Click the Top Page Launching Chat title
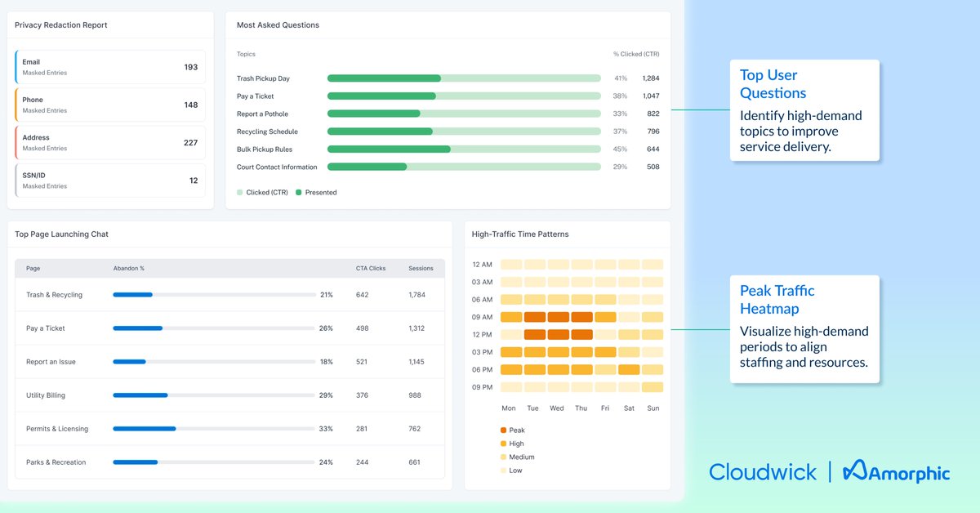 (61, 234)
